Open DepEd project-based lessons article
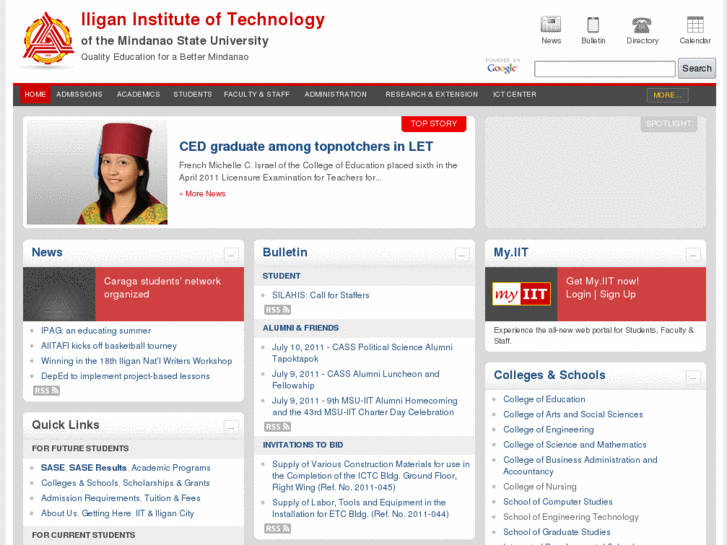 point(125,376)
